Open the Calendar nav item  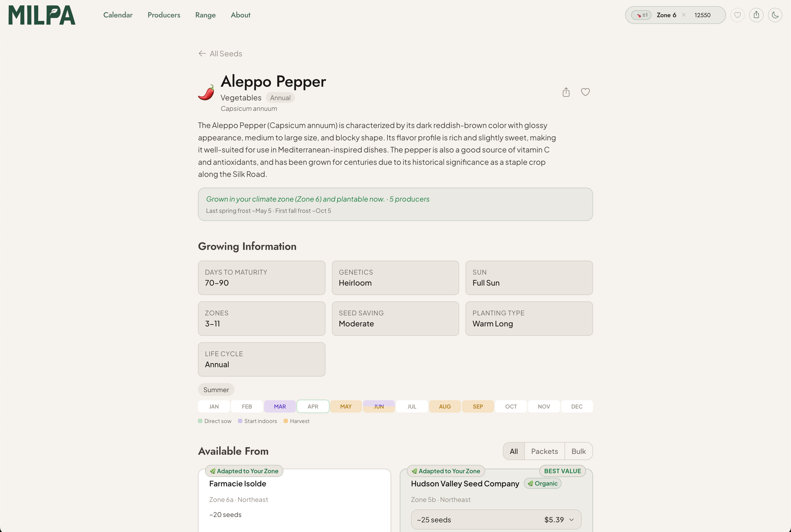tap(118, 15)
